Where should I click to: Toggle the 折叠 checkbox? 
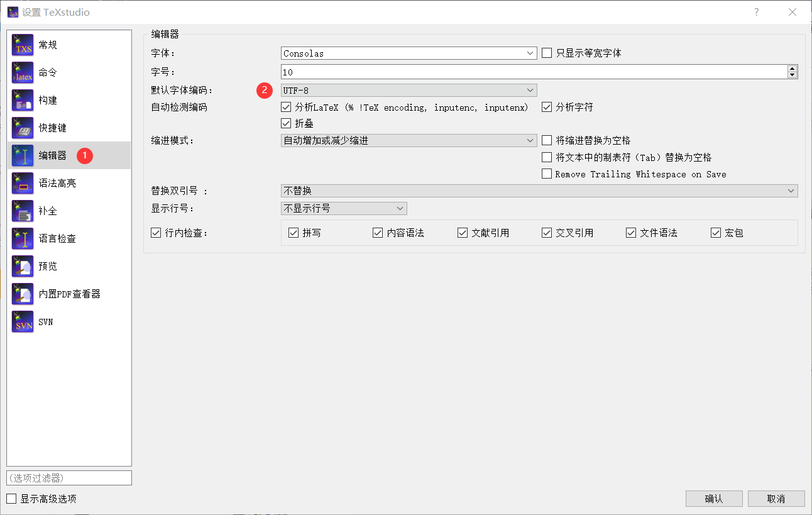click(x=286, y=124)
